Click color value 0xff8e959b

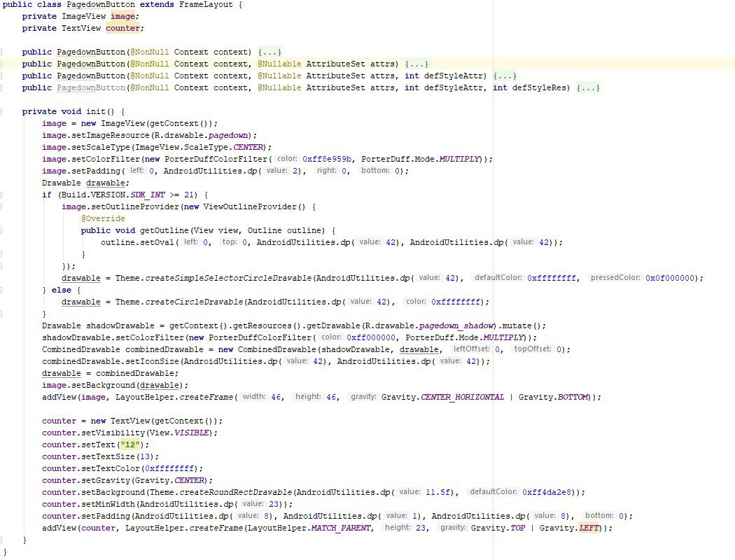coord(327,160)
